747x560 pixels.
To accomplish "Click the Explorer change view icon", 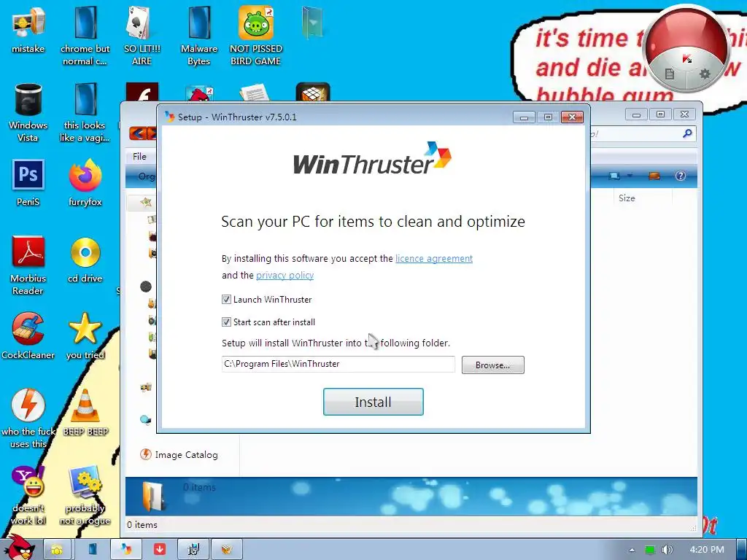I will [614, 176].
